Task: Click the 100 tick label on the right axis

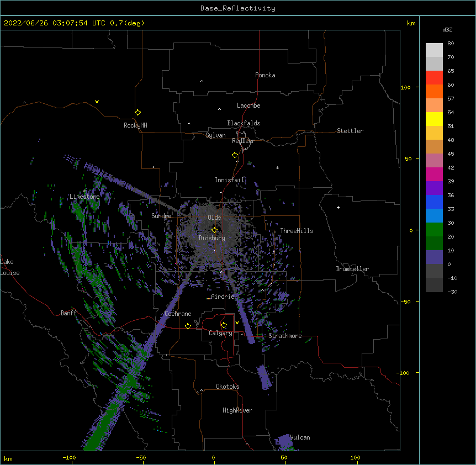Action: (405, 87)
